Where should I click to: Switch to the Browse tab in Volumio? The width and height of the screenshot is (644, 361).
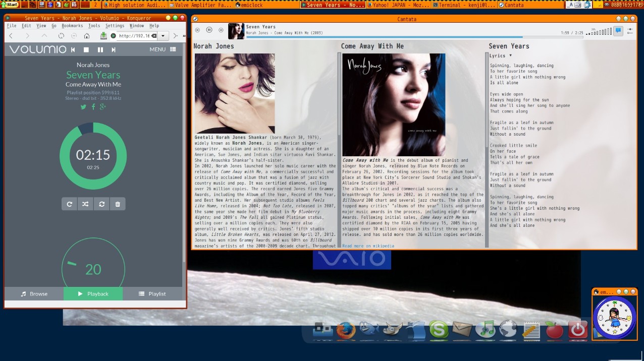[34, 294]
